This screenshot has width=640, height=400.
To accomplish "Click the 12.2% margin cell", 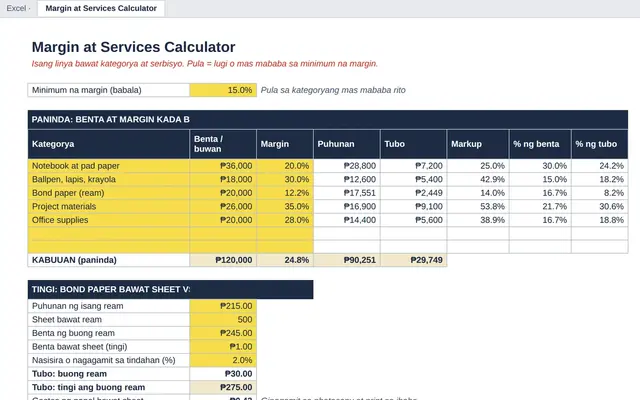I will click(x=285, y=193).
